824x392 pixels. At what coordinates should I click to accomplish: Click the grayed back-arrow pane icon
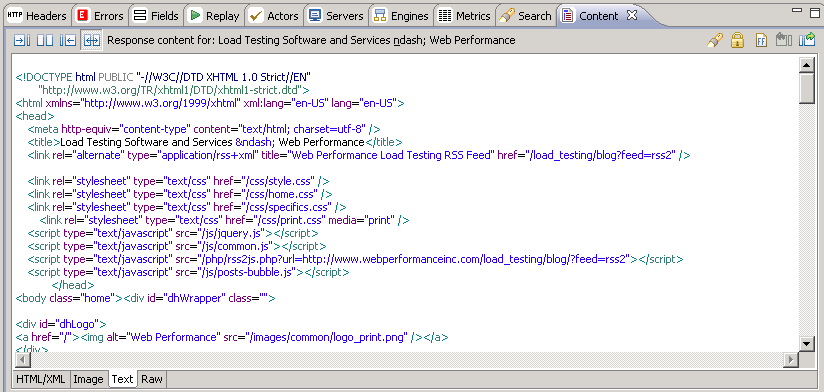click(784, 40)
